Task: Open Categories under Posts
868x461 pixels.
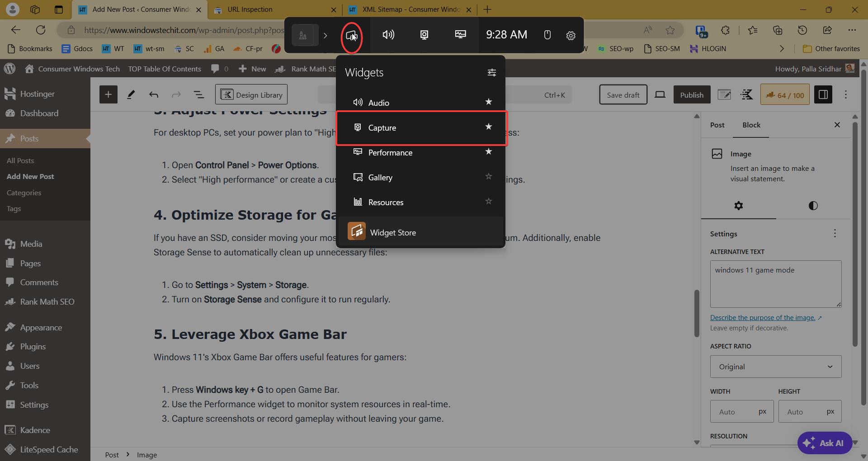Action: click(24, 193)
